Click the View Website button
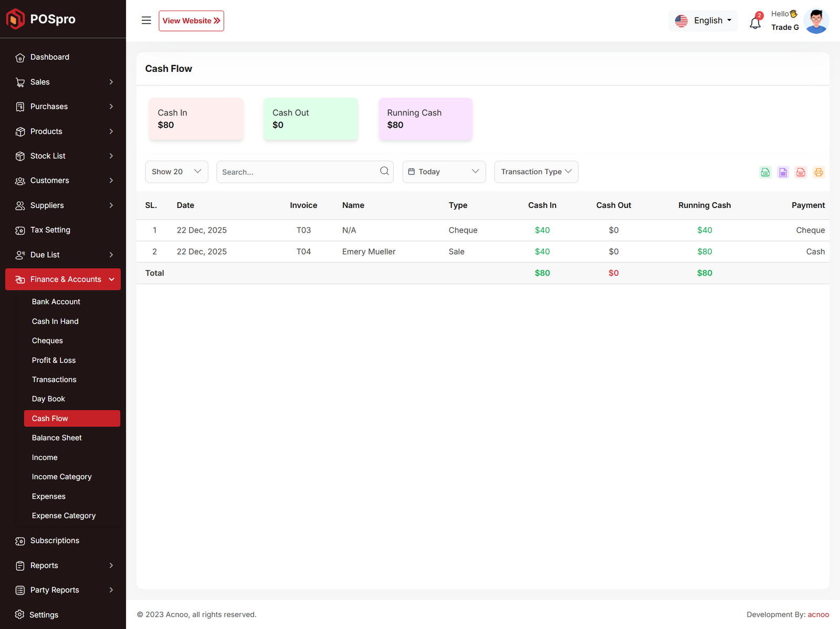 pos(191,20)
